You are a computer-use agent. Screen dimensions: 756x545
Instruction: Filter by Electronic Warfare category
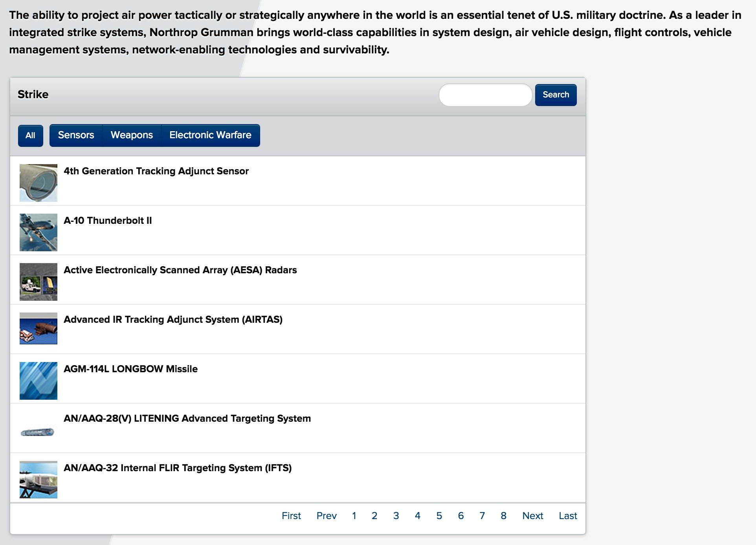pyautogui.click(x=210, y=135)
